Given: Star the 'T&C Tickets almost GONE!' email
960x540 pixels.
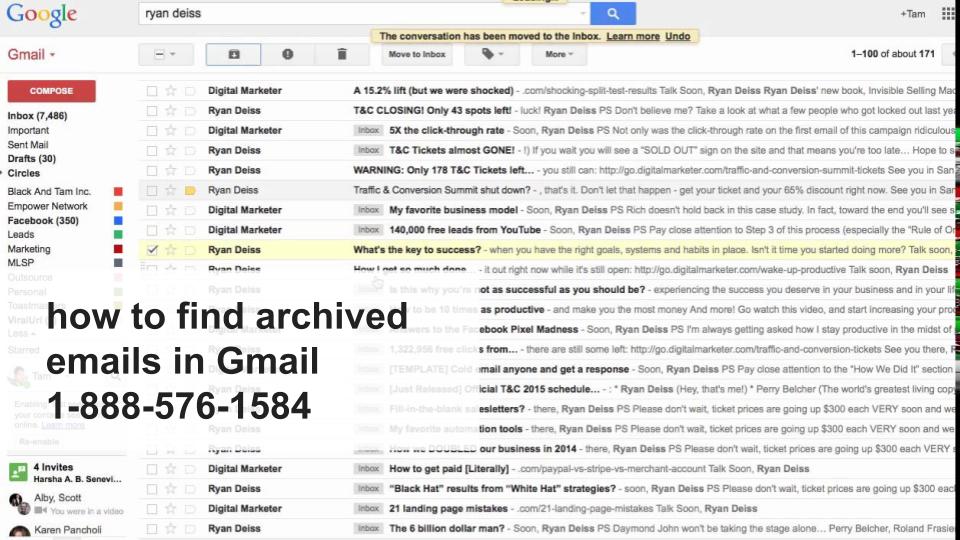Looking at the screenshot, I should click(x=171, y=151).
